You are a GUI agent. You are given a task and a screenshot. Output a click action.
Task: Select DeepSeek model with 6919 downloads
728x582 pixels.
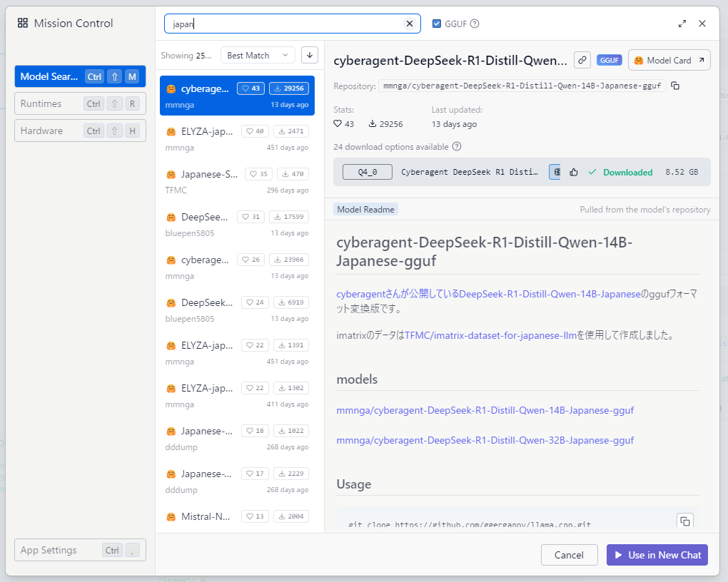[x=237, y=310]
